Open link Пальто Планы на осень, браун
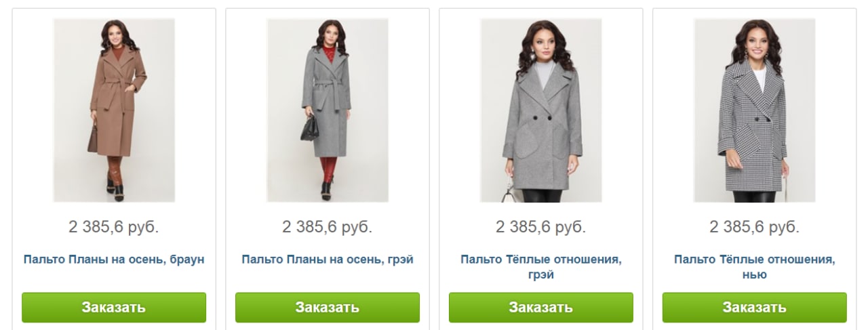The width and height of the screenshot is (868, 330). coord(114,260)
